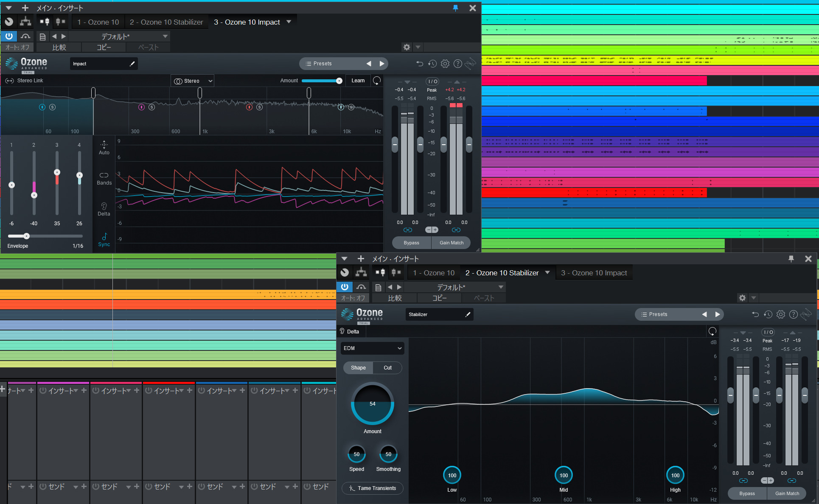Open the EDM genre dropdown in Stabilizer
The image size is (819, 504).
click(x=372, y=348)
